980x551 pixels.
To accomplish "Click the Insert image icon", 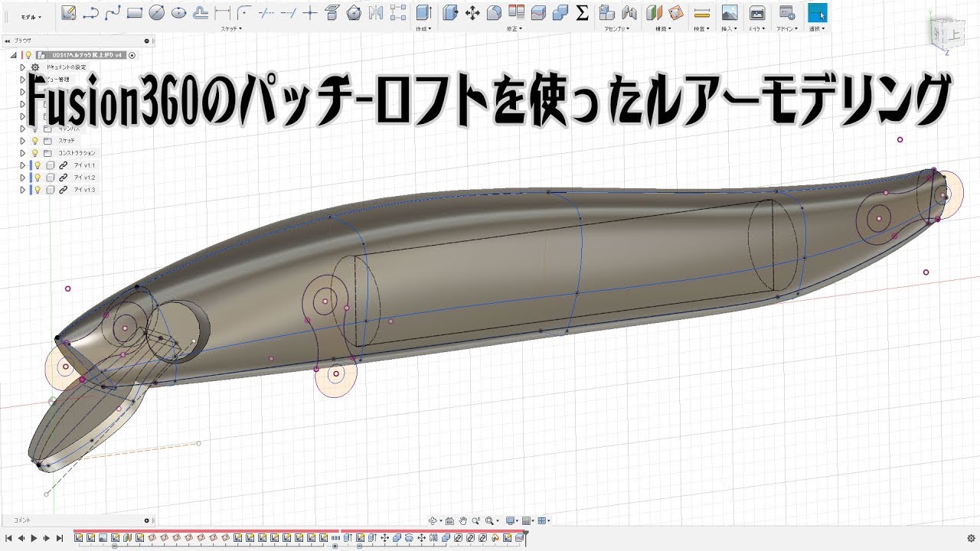I will [x=730, y=12].
